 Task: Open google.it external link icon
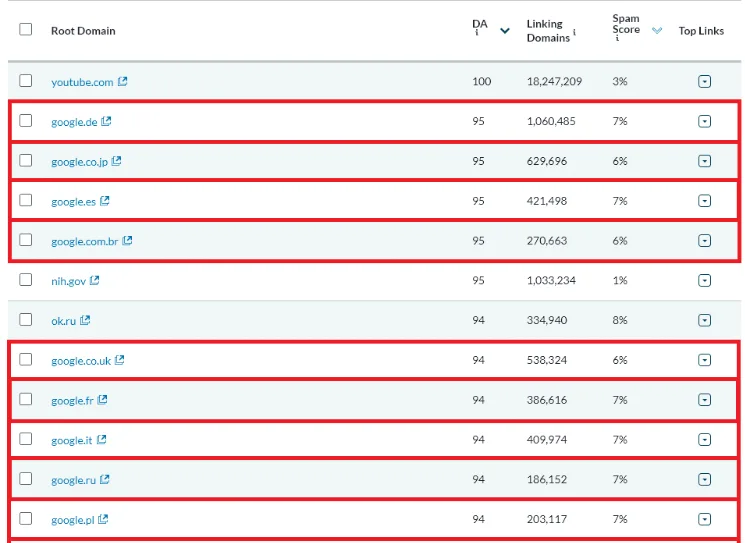point(102,440)
